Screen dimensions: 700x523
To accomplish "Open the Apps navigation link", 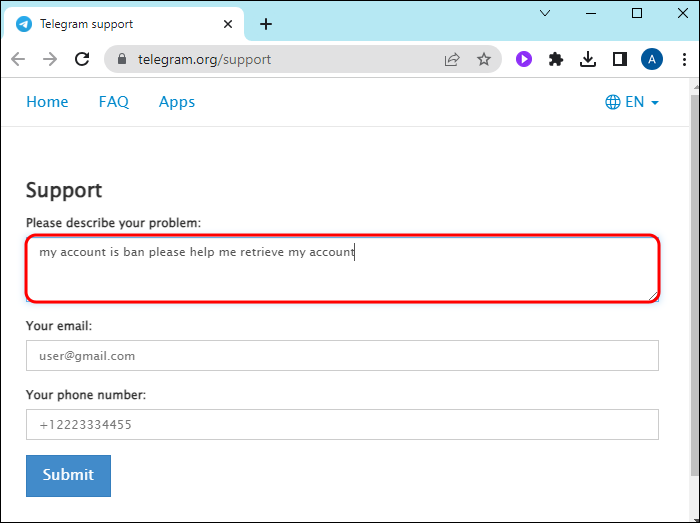I will 177,102.
